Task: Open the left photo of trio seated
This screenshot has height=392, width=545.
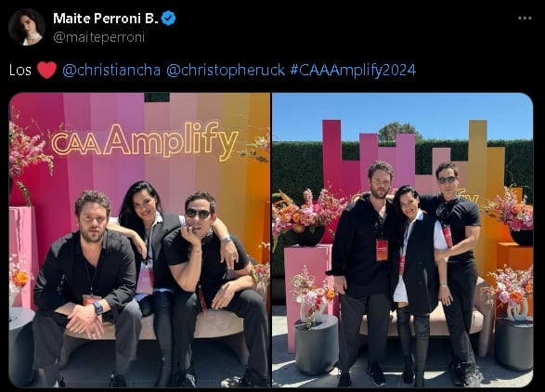Action: 139,240
